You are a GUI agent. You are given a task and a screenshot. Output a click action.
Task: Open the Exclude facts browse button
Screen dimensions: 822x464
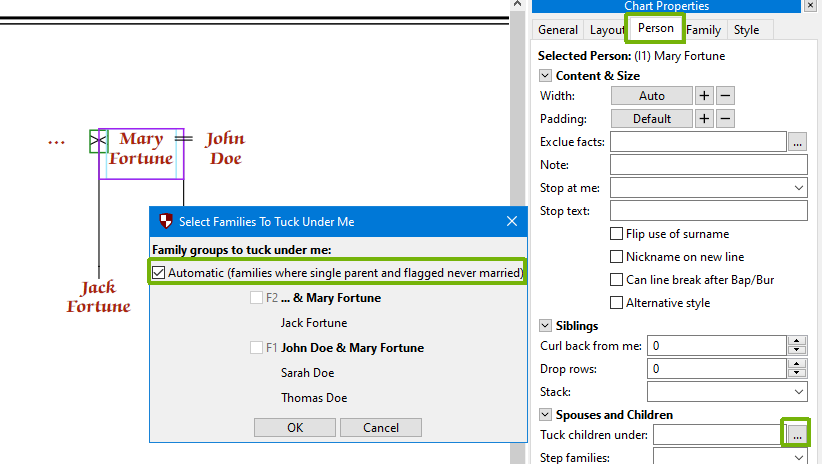[797, 142]
